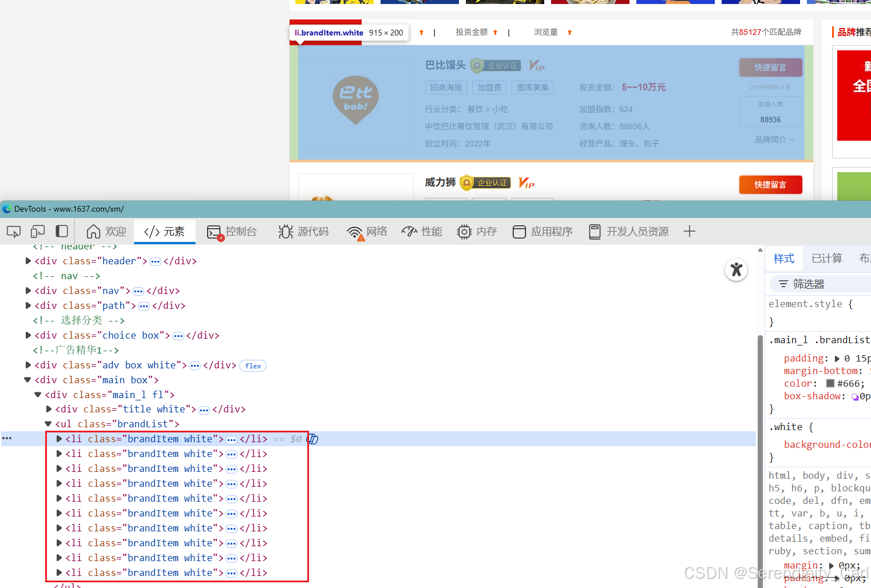Screen dimensions: 871x588
Task: Expand the div class="nav" node
Action: pyautogui.click(x=28, y=291)
